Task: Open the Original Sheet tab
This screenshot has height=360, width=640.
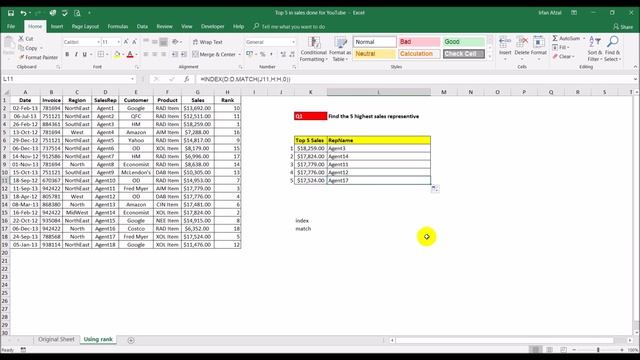Action: click(56, 340)
